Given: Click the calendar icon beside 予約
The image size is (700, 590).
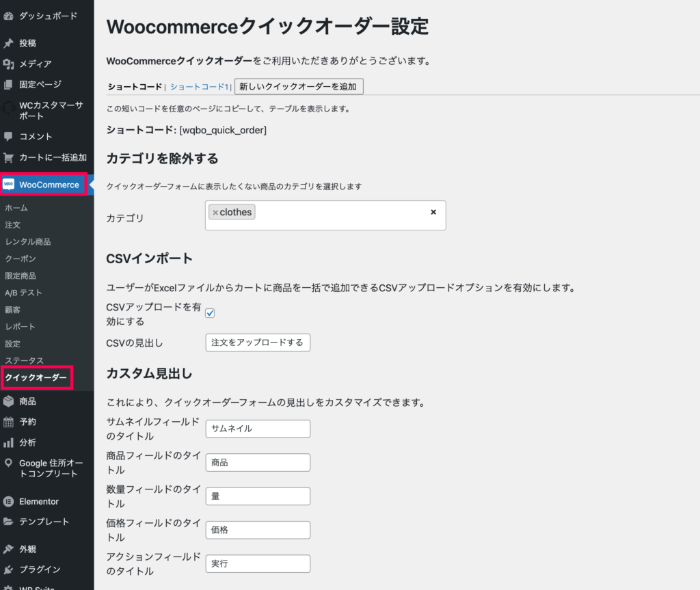Looking at the screenshot, I should pyautogui.click(x=8, y=422).
